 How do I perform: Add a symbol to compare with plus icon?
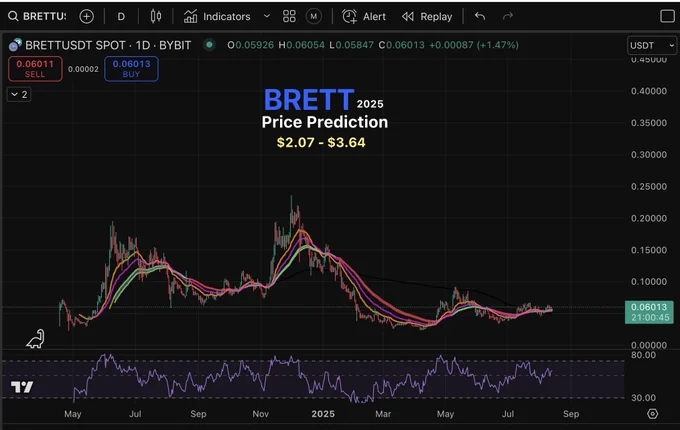(x=87, y=16)
